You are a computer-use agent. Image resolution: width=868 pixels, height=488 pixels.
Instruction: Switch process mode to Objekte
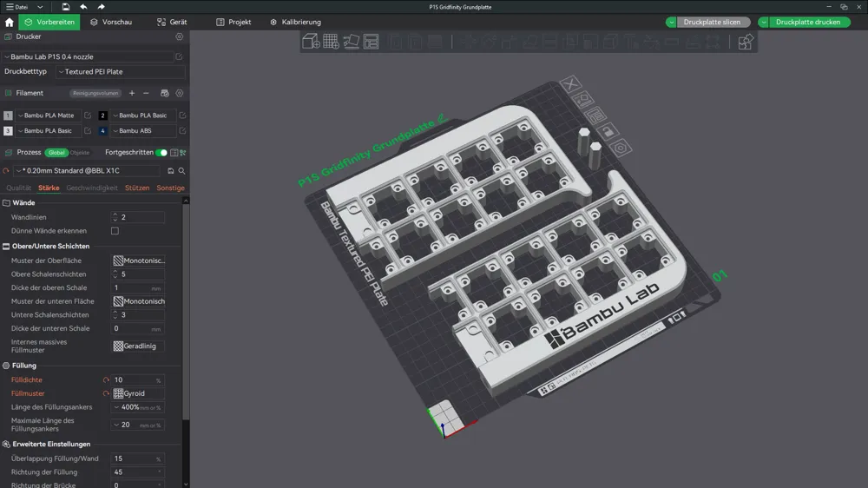80,152
